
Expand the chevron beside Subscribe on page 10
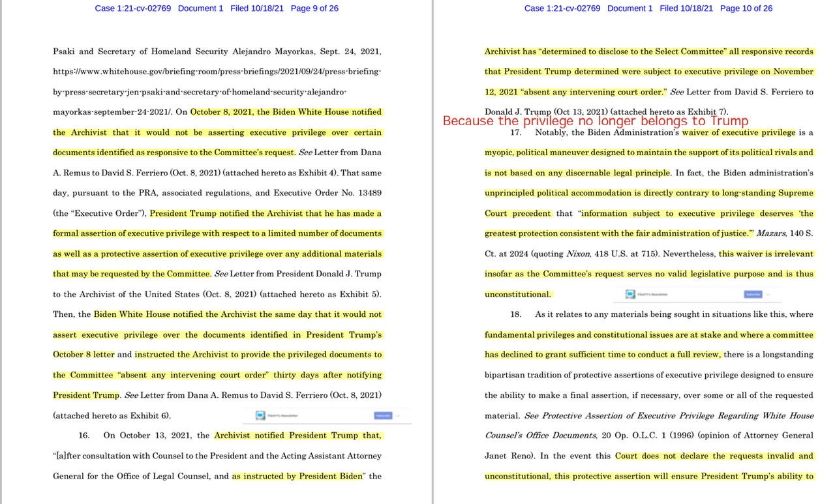pos(768,294)
